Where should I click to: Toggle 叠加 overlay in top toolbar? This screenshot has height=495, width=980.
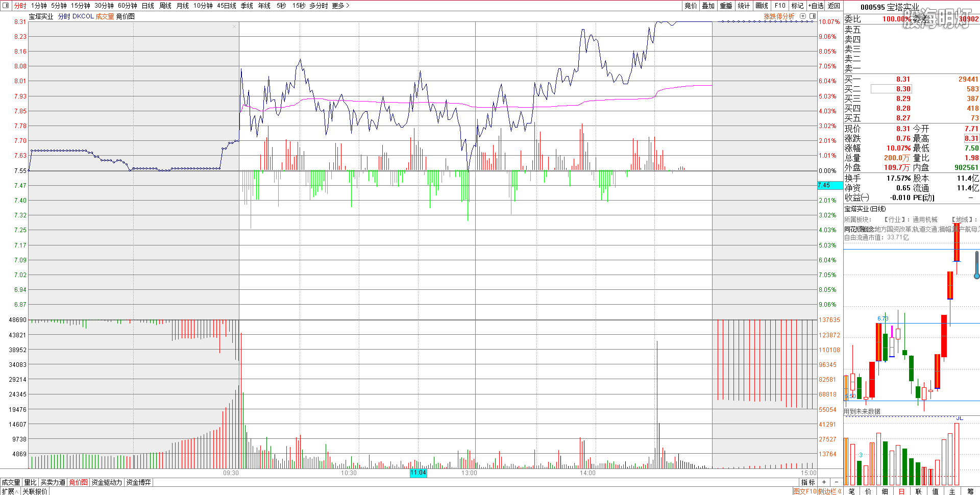click(x=708, y=6)
